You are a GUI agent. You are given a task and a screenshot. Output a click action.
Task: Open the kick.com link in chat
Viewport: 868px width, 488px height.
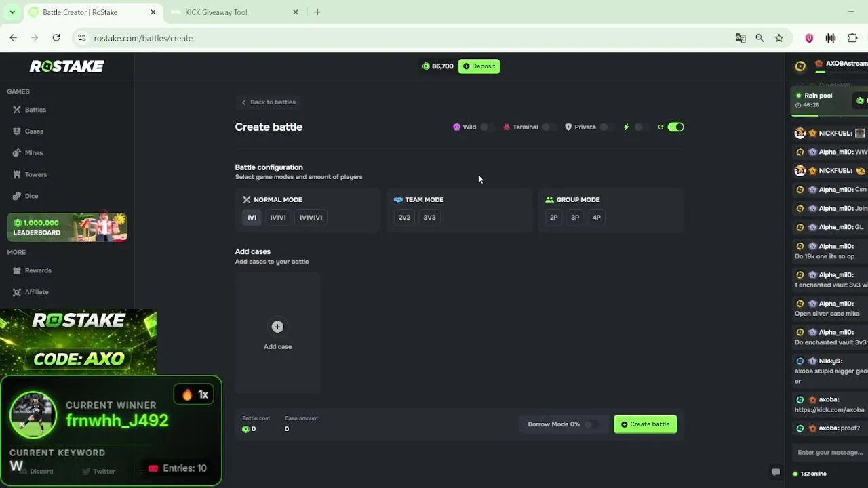pyautogui.click(x=829, y=409)
